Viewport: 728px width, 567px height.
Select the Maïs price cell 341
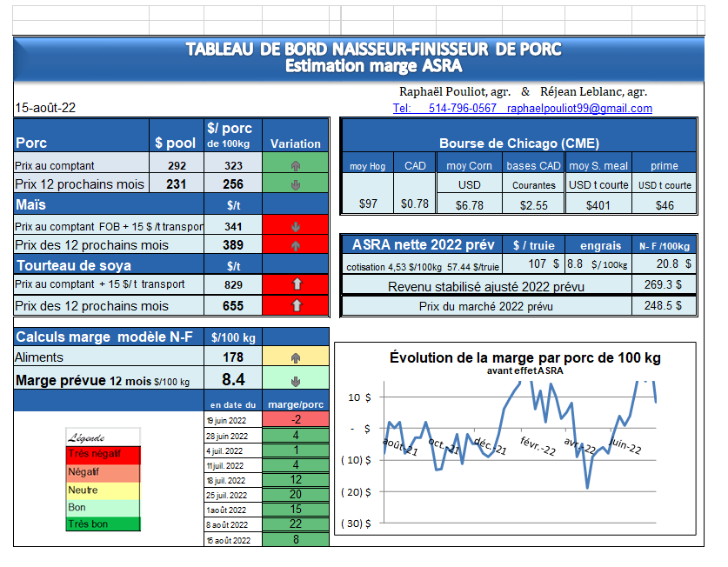pyautogui.click(x=233, y=226)
